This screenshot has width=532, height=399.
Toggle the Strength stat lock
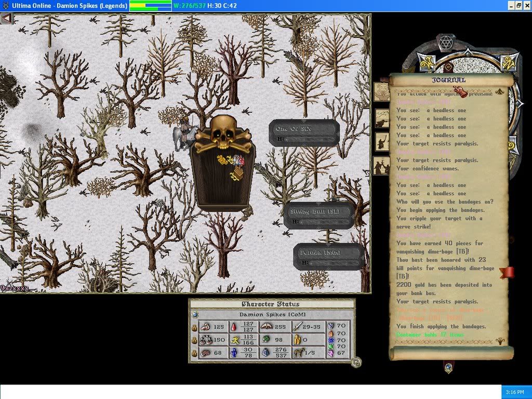coord(194,327)
